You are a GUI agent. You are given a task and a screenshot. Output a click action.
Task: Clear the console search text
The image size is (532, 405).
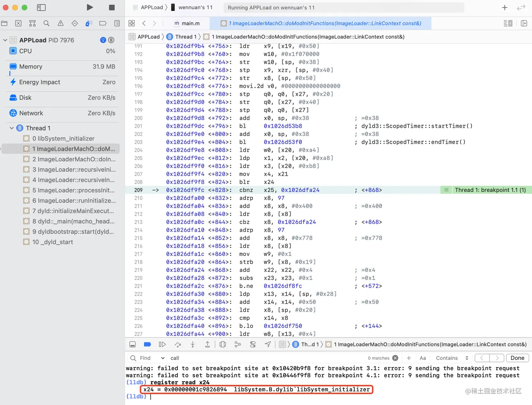click(395, 358)
